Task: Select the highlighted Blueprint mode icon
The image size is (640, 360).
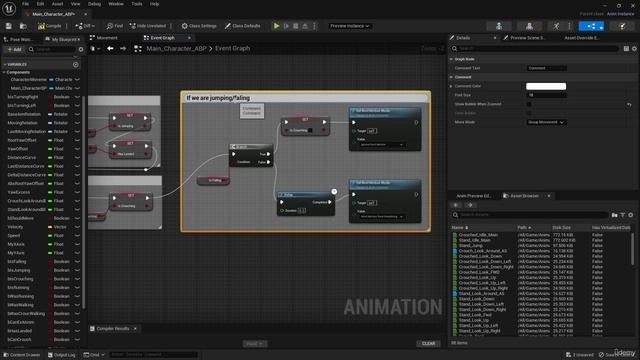Action: (591, 26)
